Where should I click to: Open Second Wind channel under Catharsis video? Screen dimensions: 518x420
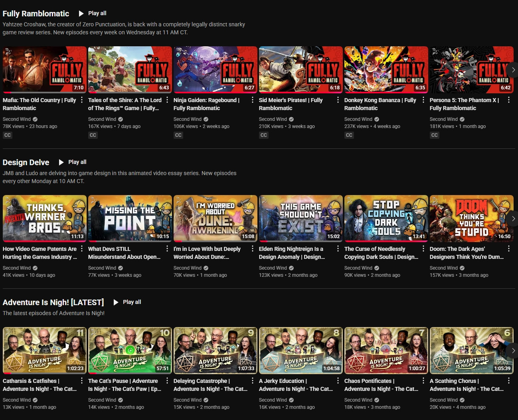point(17,400)
